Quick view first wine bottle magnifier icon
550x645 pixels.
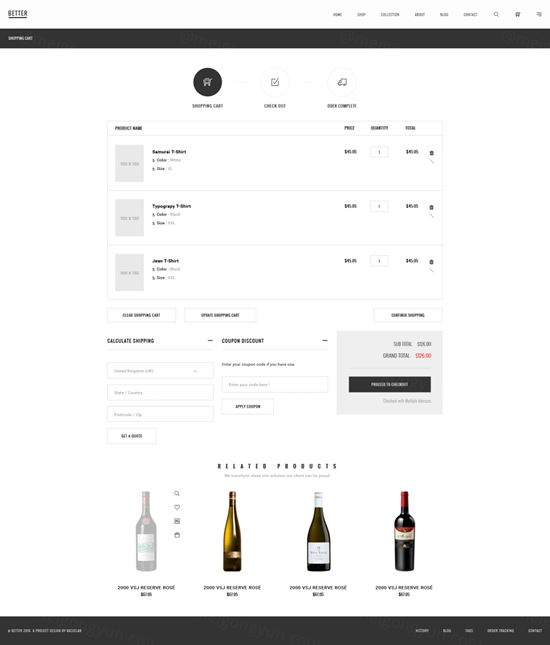(177, 493)
